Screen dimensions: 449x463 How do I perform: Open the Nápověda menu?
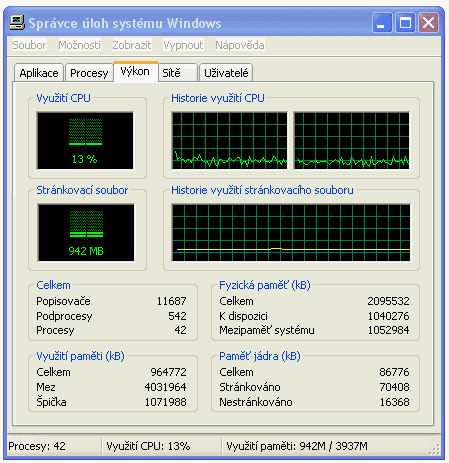coord(240,45)
